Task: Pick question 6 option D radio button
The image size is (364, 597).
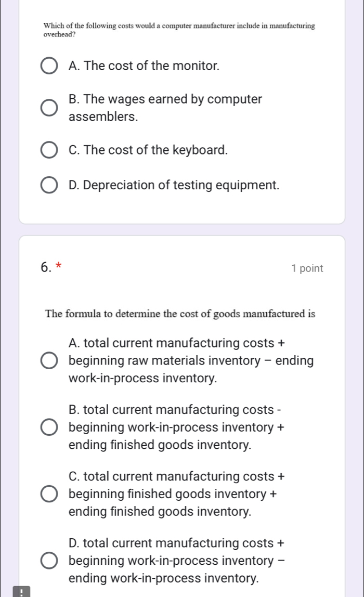Action: pyautogui.click(x=49, y=561)
